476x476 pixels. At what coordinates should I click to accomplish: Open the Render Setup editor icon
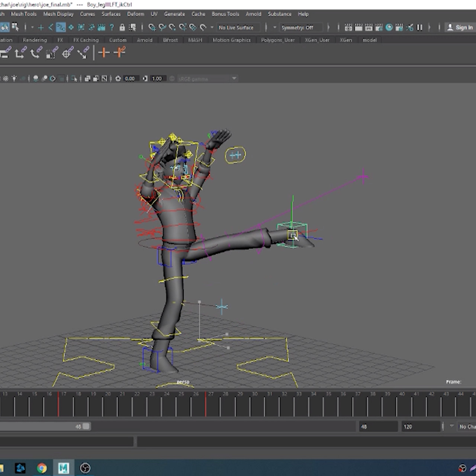(x=399, y=27)
